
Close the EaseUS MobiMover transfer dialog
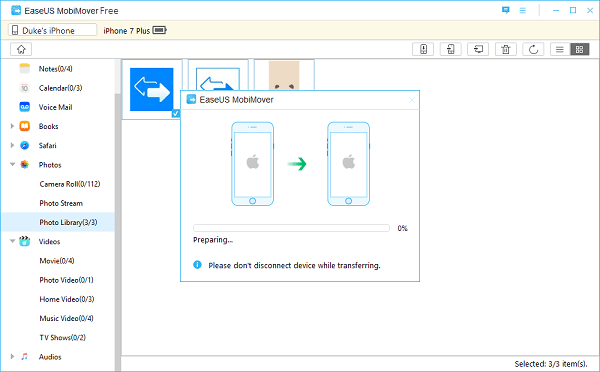(412, 100)
